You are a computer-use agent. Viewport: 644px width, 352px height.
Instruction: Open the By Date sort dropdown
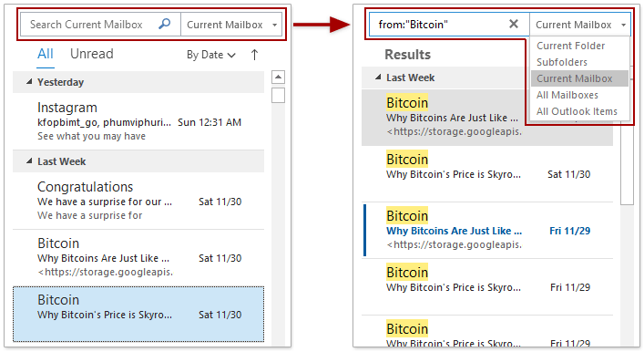(x=211, y=55)
